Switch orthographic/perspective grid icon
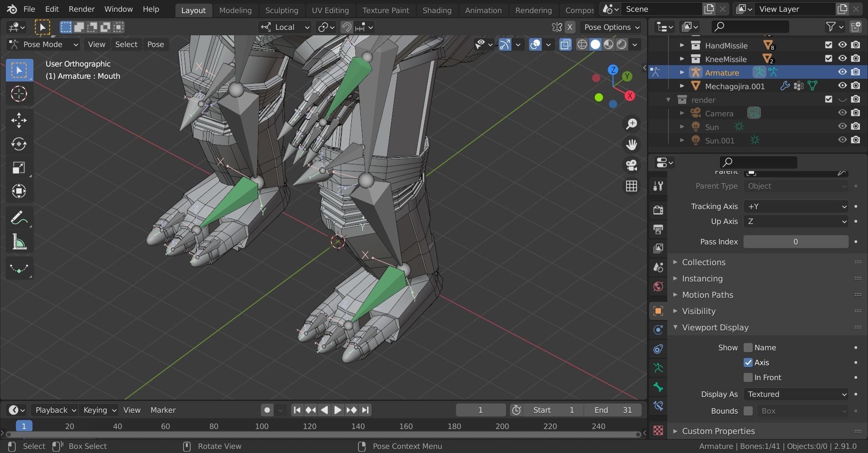Screen dimensions: 868x453 632,186
